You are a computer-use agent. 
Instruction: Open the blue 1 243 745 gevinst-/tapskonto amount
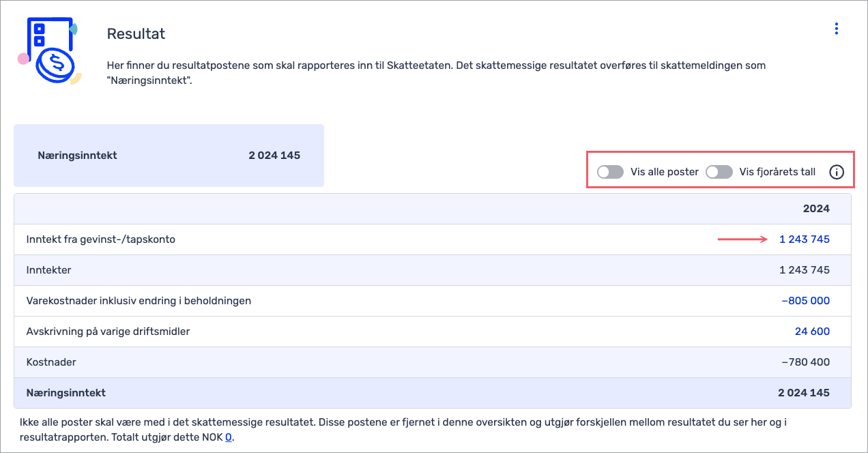point(805,239)
